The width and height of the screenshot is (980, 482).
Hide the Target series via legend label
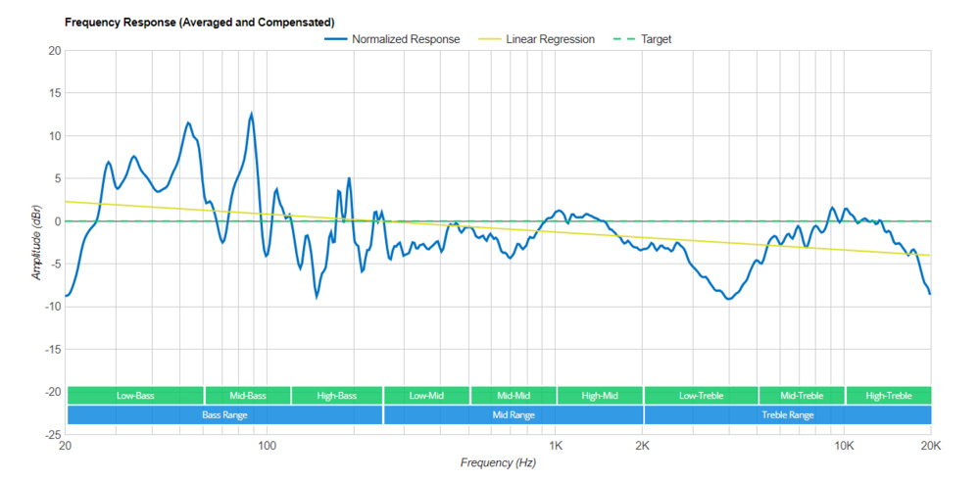pos(656,39)
